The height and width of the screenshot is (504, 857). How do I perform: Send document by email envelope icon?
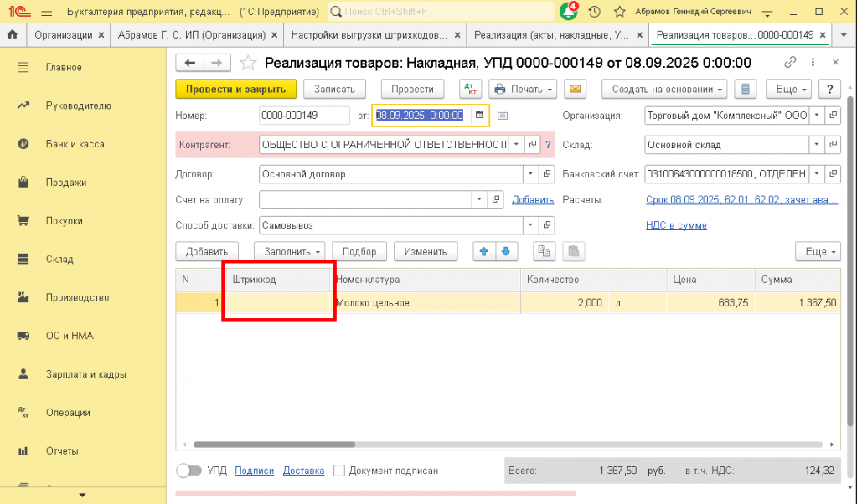click(575, 89)
